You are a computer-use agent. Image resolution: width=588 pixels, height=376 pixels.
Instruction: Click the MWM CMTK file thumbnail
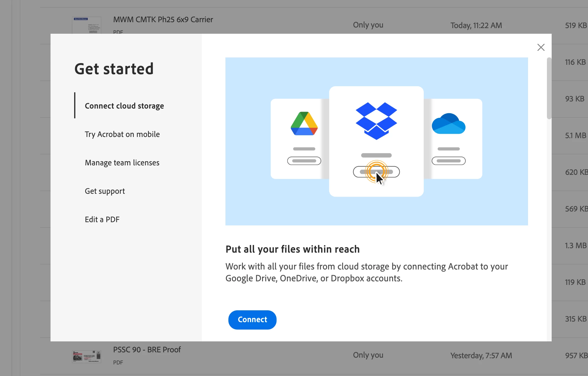pos(87,25)
